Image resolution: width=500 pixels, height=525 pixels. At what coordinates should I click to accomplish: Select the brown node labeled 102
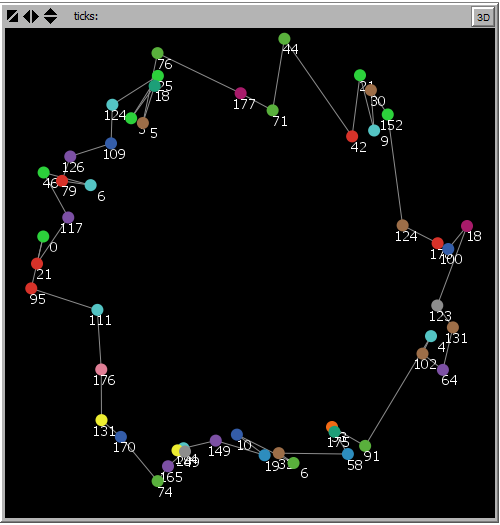click(422, 353)
